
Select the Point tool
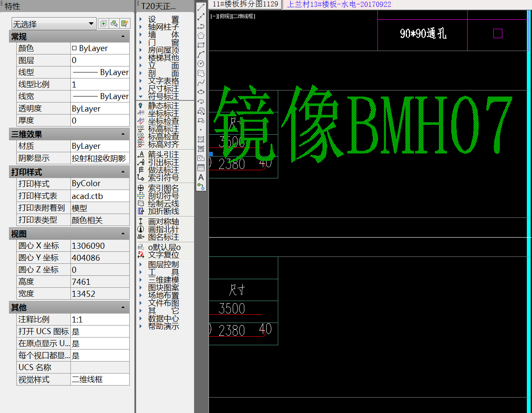(x=201, y=130)
